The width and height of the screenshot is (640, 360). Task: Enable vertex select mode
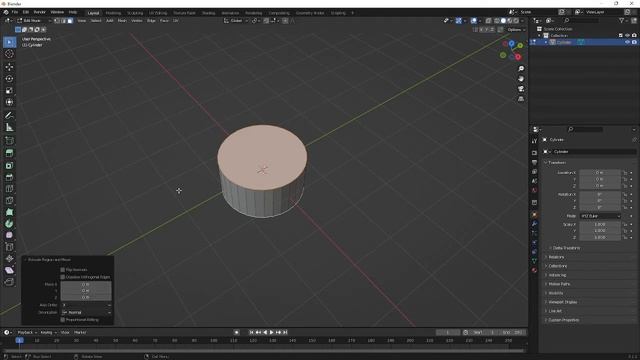pos(57,20)
